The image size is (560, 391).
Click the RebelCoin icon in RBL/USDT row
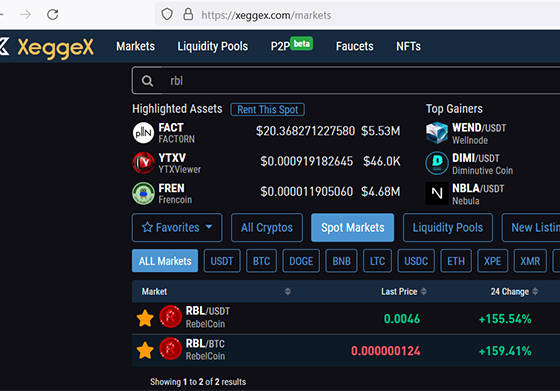coord(170,316)
